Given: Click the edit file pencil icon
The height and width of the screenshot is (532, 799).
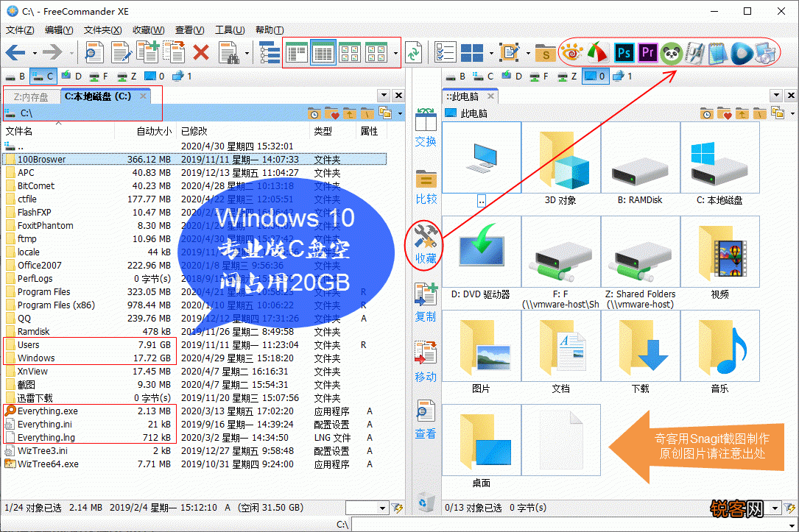Looking at the screenshot, I should [x=122, y=52].
